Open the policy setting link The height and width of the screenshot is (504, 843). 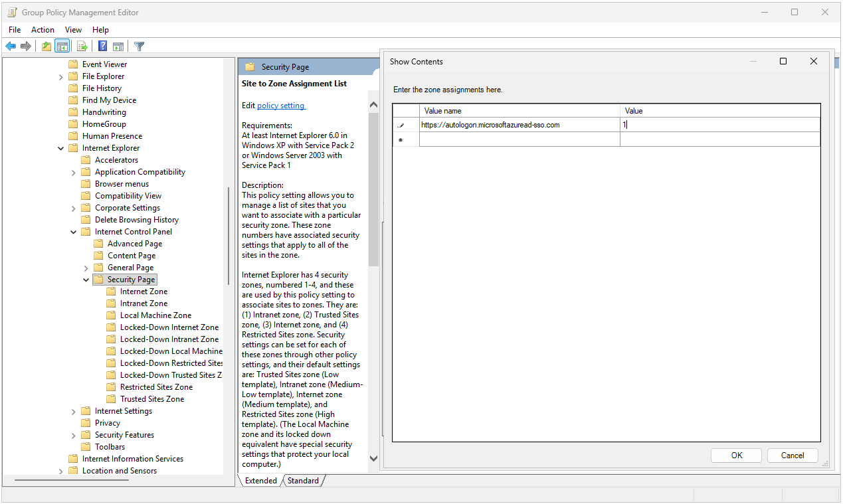[281, 106]
